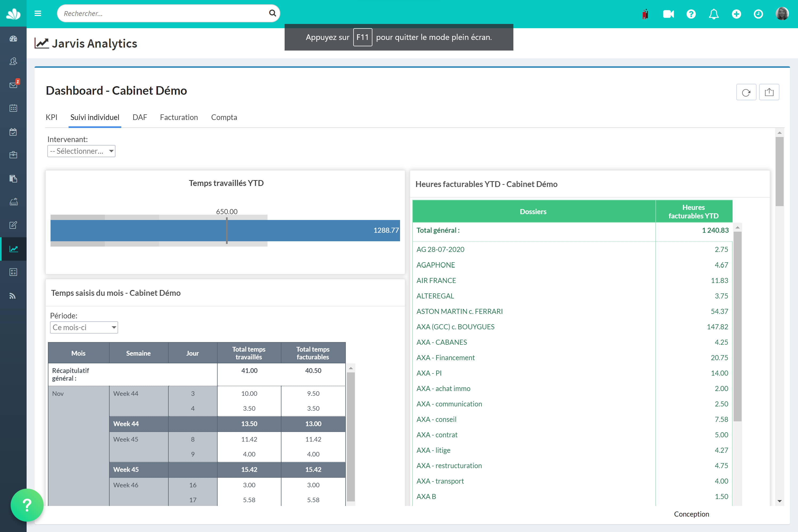Image resolution: width=798 pixels, height=532 pixels.
Task: Open the Intervenant dropdown
Action: coord(81,151)
